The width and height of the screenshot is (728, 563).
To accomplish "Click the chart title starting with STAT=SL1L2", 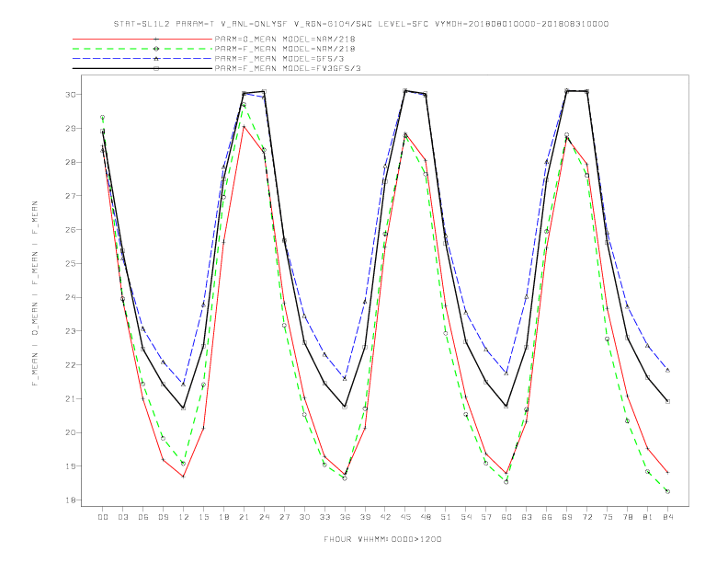I will (x=361, y=24).
